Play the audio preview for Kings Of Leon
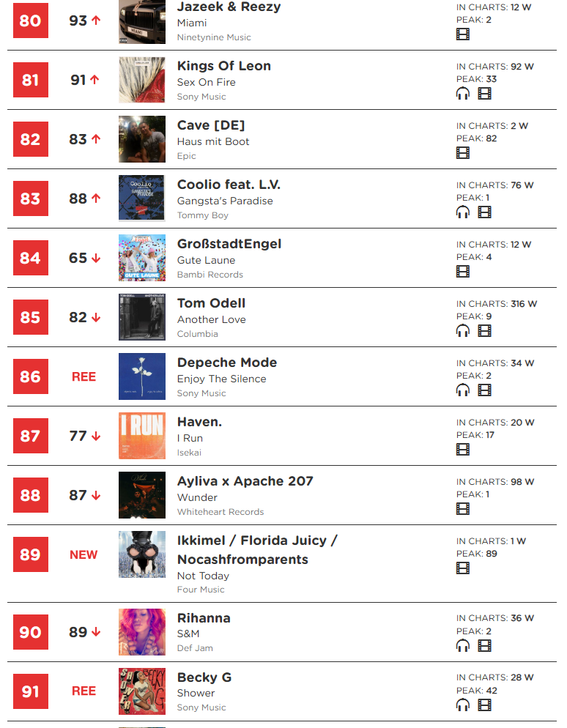This screenshot has width=567, height=728. (463, 93)
